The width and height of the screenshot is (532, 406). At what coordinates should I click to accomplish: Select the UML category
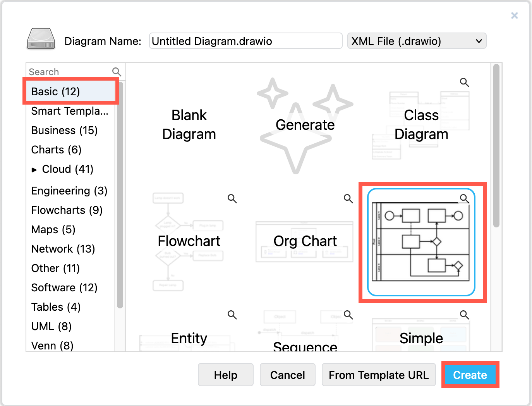51,327
